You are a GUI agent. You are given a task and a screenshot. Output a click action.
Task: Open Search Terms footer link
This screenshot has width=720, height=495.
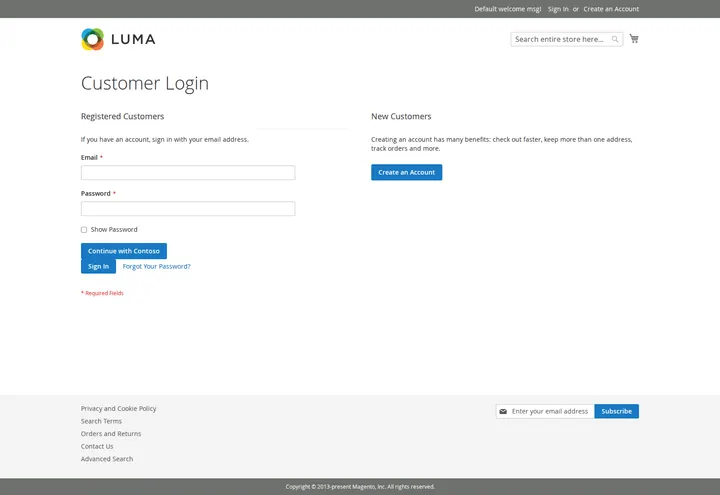tap(101, 421)
